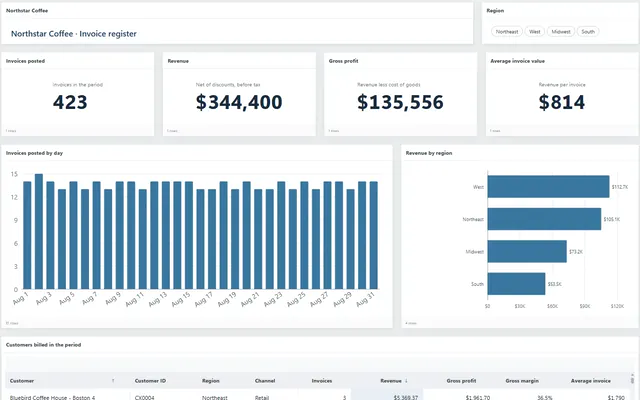This screenshot has width=640, height=400.
Task: Click 'Revenue less cost of goods' subtitle
Action: [389, 85]
